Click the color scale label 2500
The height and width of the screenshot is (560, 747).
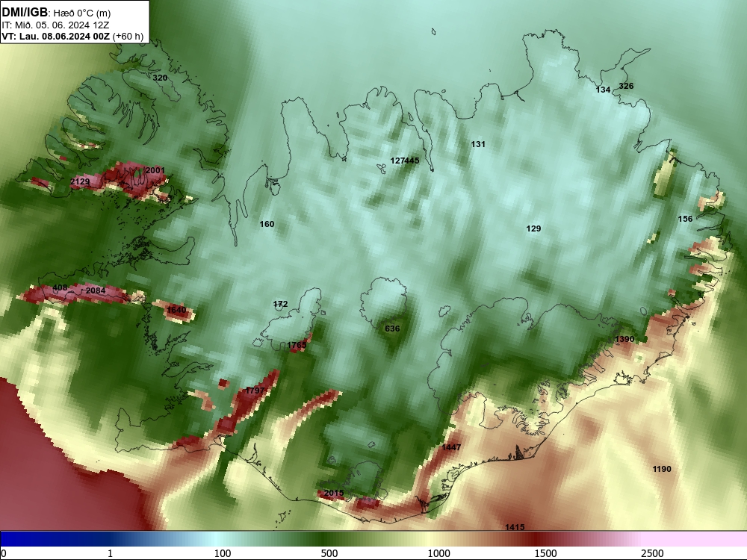pos(652,553)
